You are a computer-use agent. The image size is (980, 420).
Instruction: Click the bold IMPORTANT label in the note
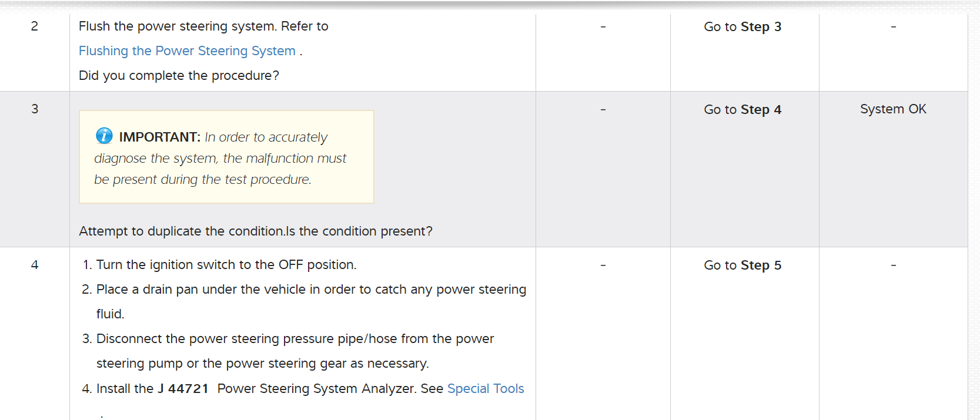159,137
